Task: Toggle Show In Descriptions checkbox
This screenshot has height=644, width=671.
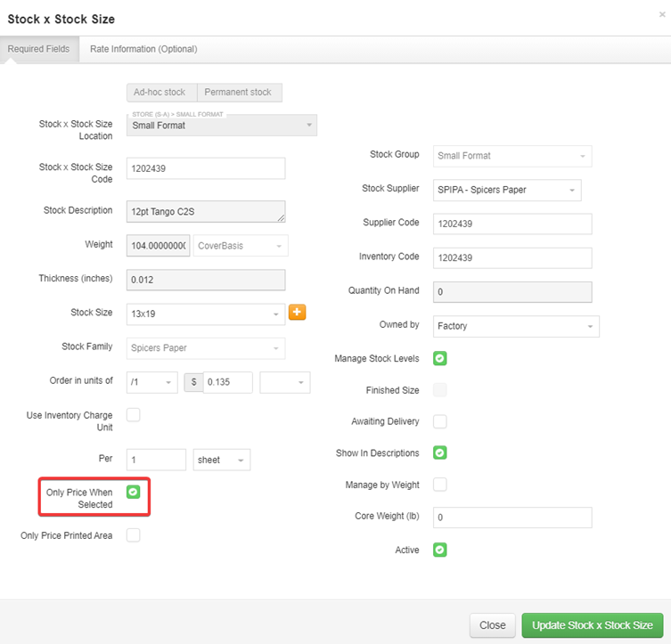Action: (x=439, y=452)
